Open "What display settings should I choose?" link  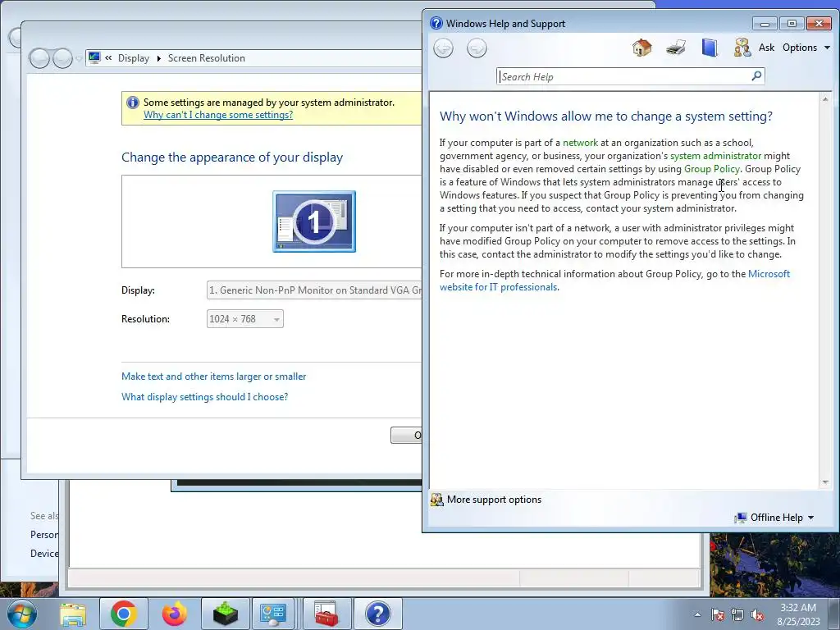click(204, 397)
